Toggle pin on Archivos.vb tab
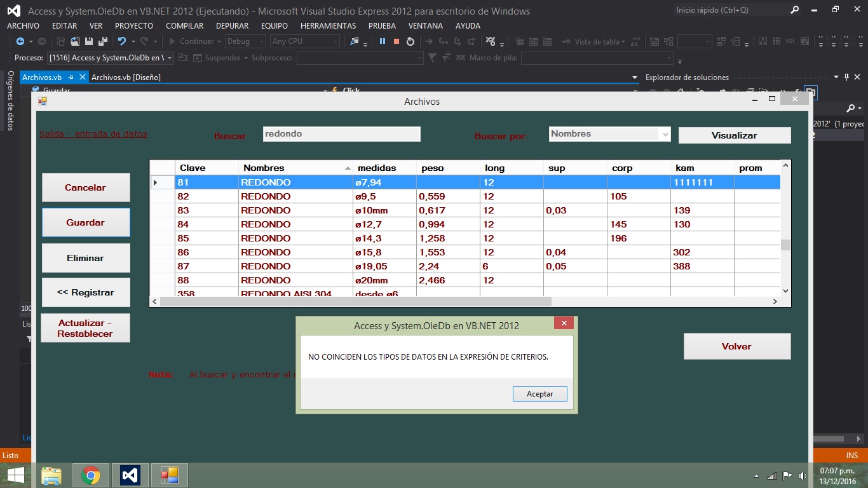Viewport: 868px width, 488px height. click(71, 77)
